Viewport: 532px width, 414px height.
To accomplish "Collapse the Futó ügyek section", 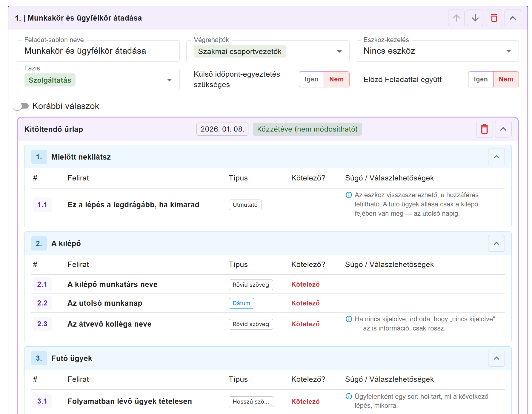I will pos(496,358).
